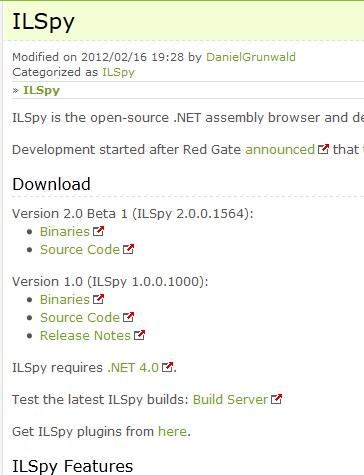Download Version 1.0 Binaries link
The width and height of the screenshot is (364, 475).
coord(65,300)
